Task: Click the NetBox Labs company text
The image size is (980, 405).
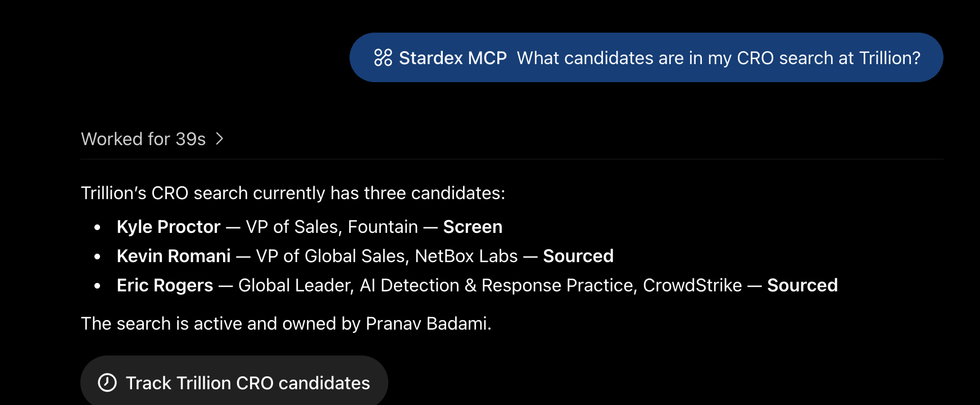Action: (466, 256)
